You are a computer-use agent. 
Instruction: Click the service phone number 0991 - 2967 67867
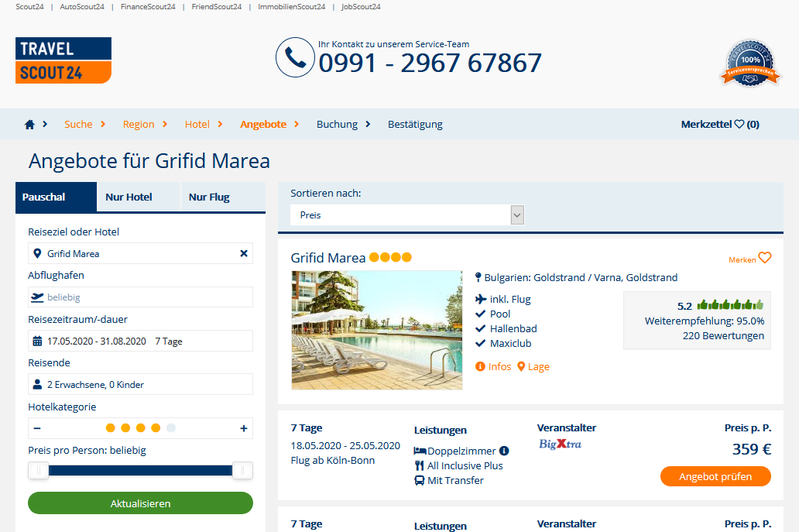[430, 63]
